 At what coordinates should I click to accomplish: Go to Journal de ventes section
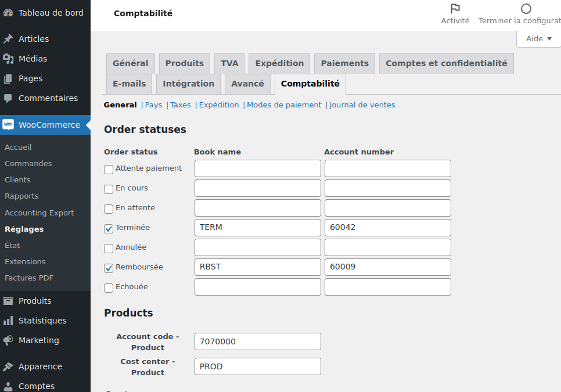362,105
